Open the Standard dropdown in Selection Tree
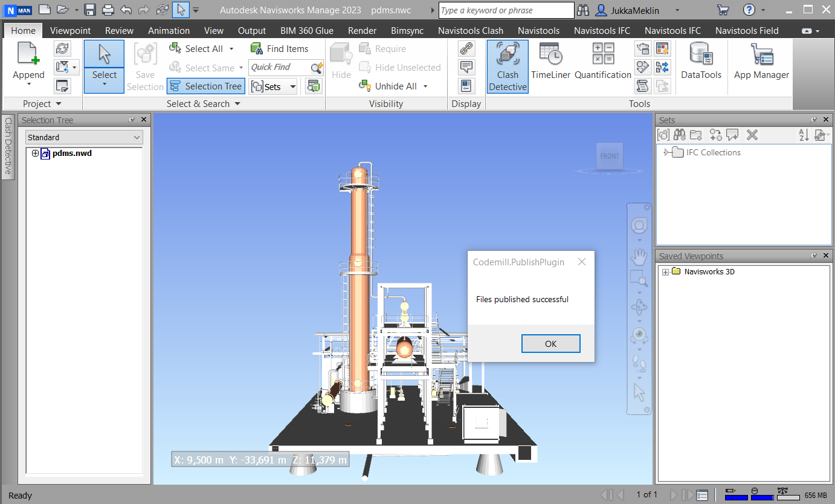Image resolution: width=835 pixels, height=504 pixels. tap(84, 137)
